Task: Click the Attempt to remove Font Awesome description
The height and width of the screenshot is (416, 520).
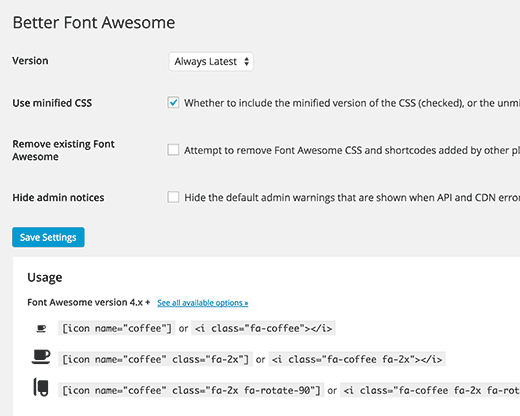Action: [352, 150]
